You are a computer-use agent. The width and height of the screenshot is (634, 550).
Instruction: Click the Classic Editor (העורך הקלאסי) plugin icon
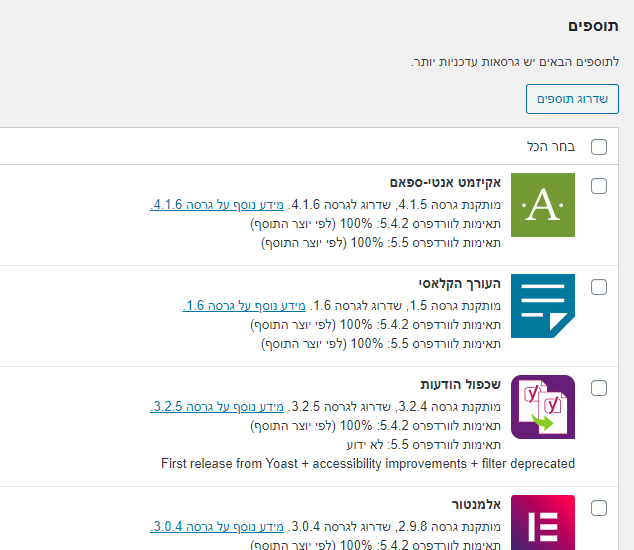click(543, 306)
